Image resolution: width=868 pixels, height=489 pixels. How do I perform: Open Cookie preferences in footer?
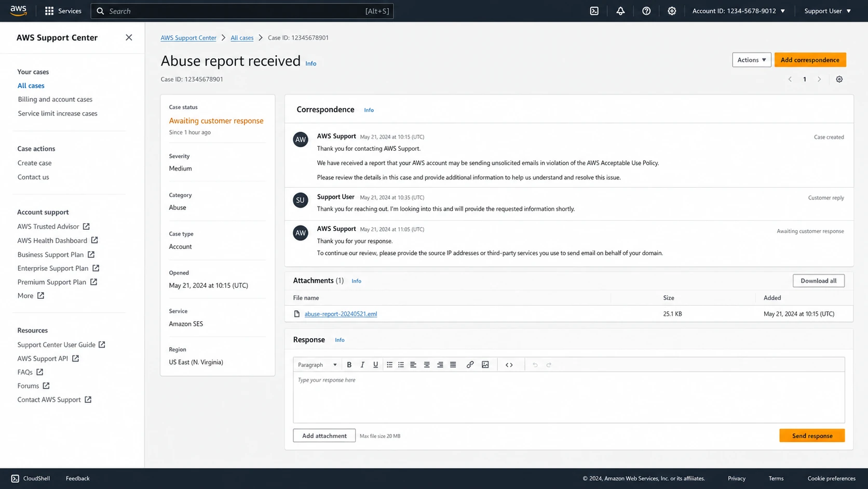click(831, 479)
